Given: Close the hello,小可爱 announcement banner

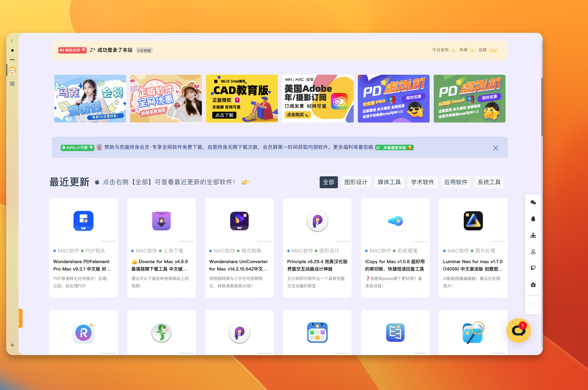Looking at the screenshot, I should coord(495,148).
